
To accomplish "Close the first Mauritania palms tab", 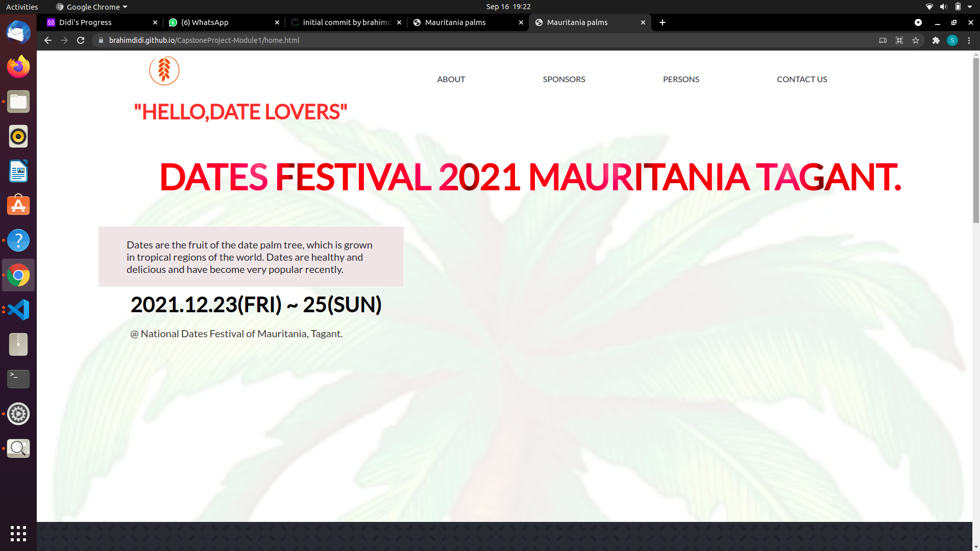I will coord(521,22).
